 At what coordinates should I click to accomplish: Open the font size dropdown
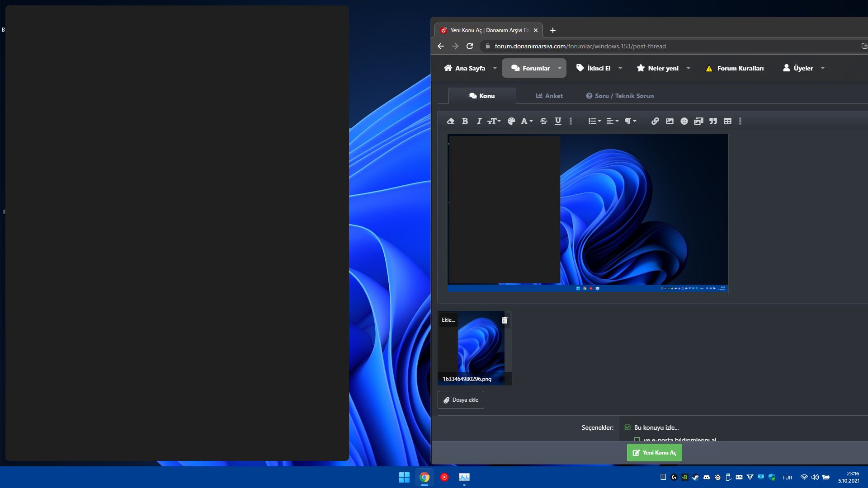[494, 121]
